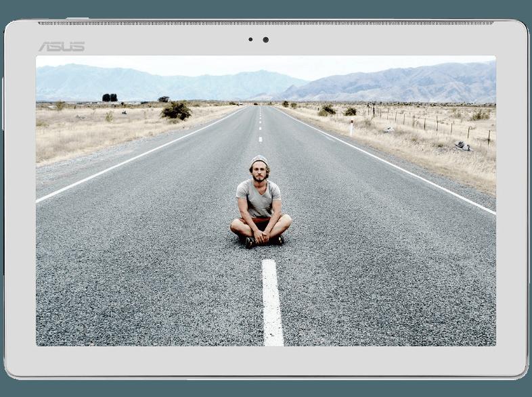Tap the front camera lens on the tablet
This screenshot has width=532, height=397.
click(265, 40)
